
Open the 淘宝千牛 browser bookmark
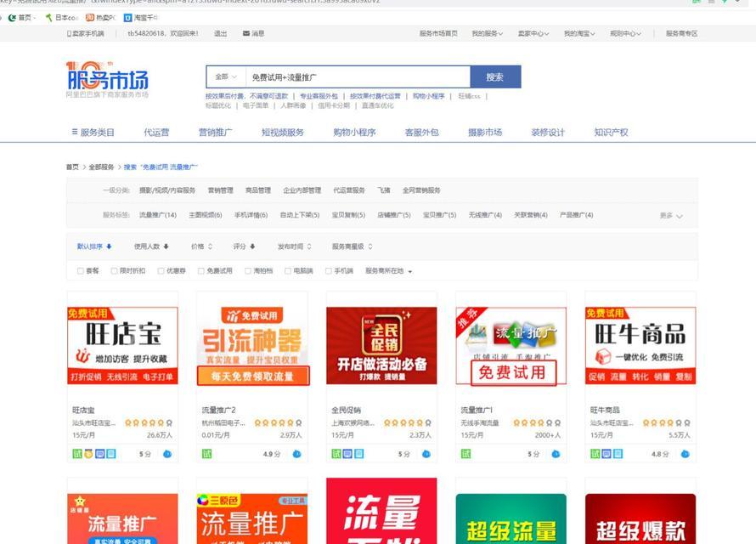[x=141, y=18]
